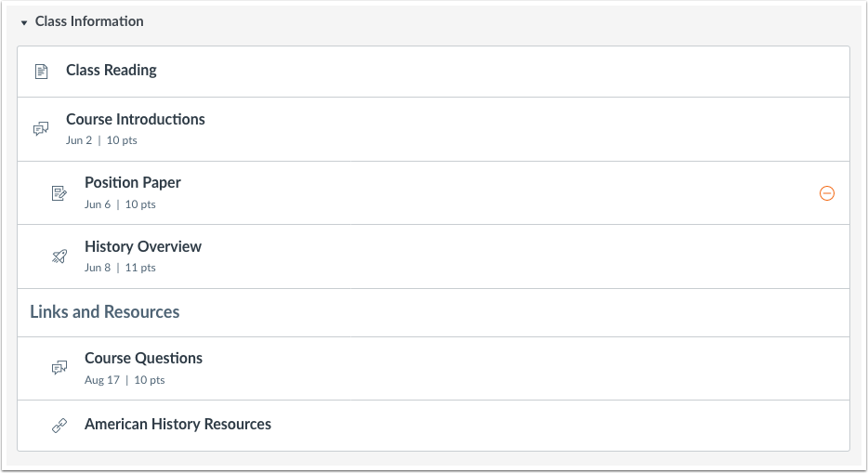Click the Jun 6 due date text
This screenshot has width=868, height=473.
98,204
